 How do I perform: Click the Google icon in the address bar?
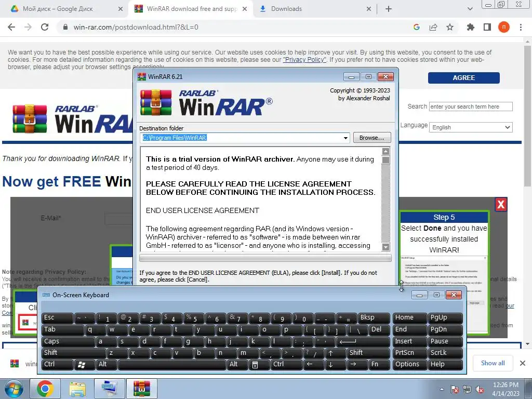417,27
